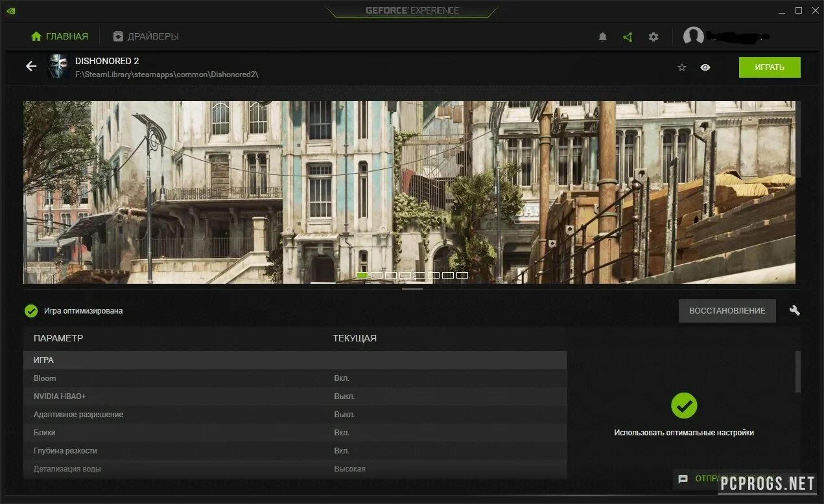Select the Bloom setting row

(x=295, y=378)
